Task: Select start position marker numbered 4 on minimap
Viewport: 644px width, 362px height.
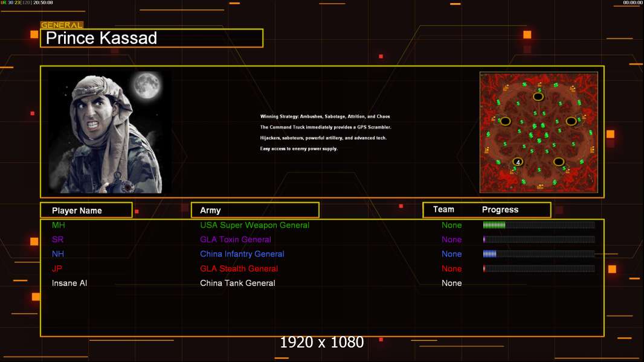Action: pyautogui.click(x=518, y=162)
